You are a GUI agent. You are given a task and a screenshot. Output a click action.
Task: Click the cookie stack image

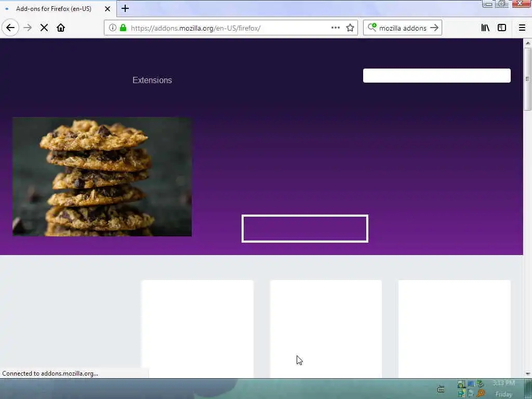click(102, 177)
